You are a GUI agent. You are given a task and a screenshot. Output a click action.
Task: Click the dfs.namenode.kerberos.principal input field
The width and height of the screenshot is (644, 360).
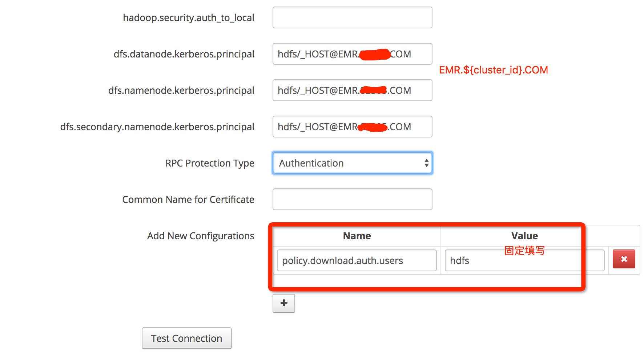tap(353, 90)
